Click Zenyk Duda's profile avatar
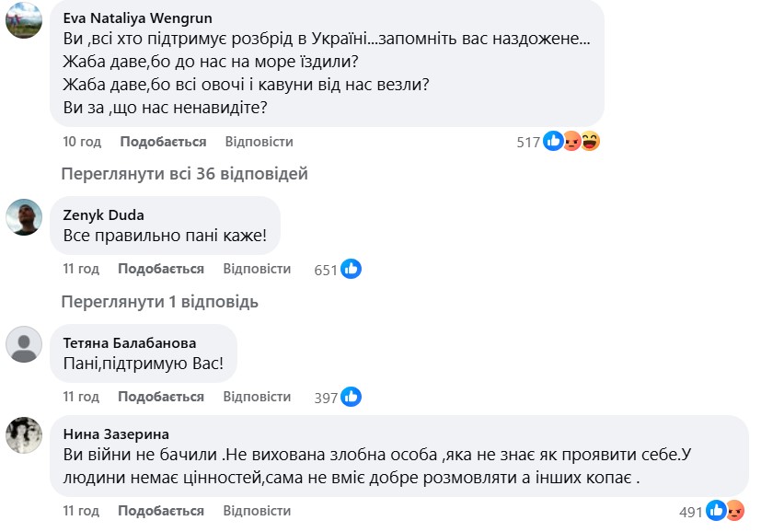The image size is (761, 532). 24,217
